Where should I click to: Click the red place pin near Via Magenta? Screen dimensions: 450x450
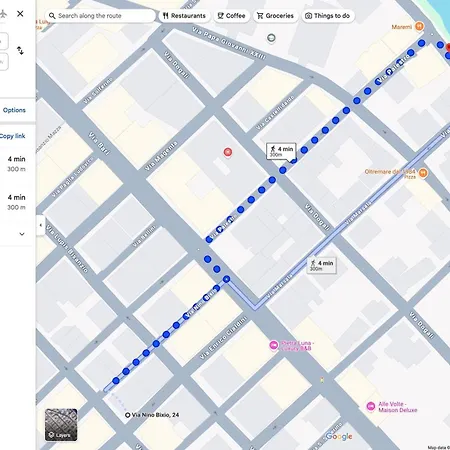[228, 152]
